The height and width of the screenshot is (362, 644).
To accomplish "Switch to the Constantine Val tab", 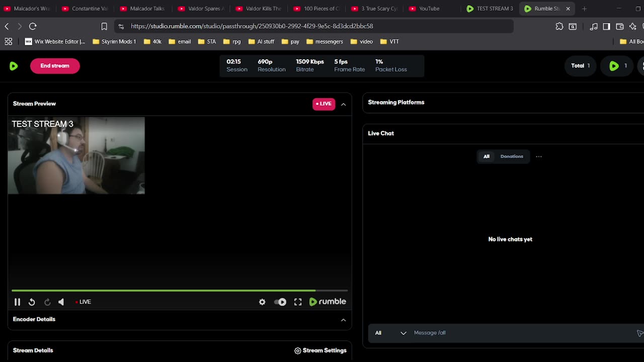I will point(86,9).
